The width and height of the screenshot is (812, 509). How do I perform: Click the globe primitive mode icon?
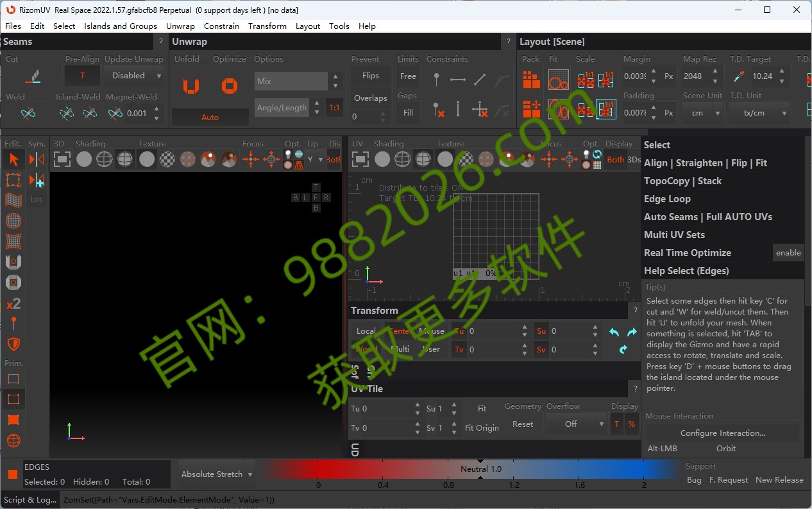tap(13, 441)
